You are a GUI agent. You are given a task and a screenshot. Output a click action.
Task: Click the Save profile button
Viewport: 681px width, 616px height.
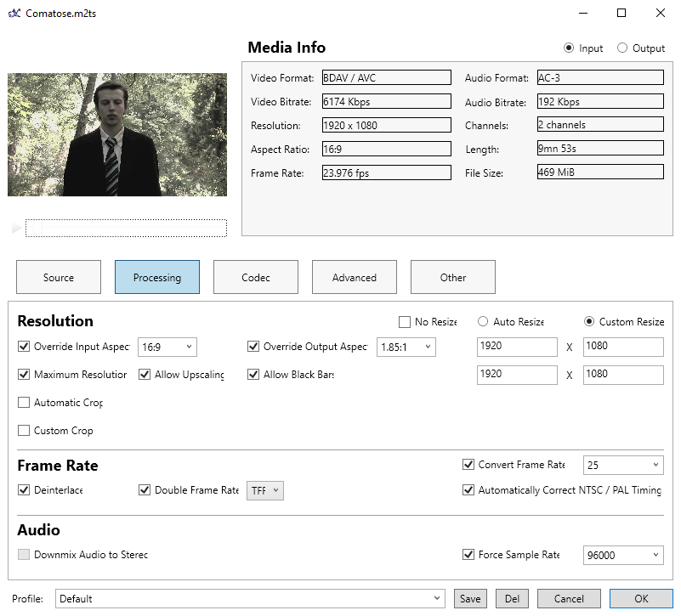point(470,599)
